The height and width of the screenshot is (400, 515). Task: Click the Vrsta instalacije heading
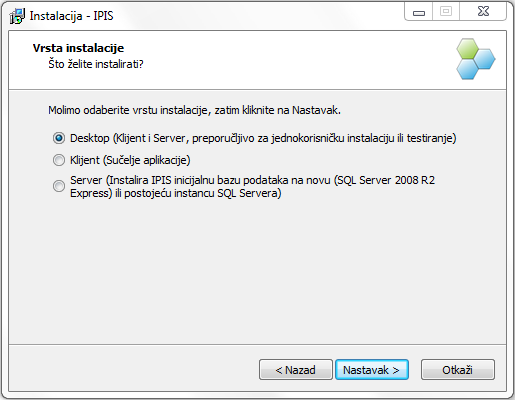(78, 48)
